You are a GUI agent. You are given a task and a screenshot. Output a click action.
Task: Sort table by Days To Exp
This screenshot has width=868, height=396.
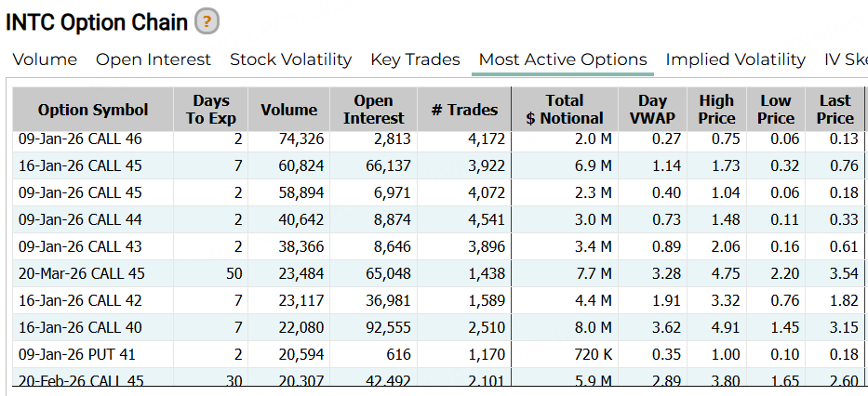(x=211, y=110)
